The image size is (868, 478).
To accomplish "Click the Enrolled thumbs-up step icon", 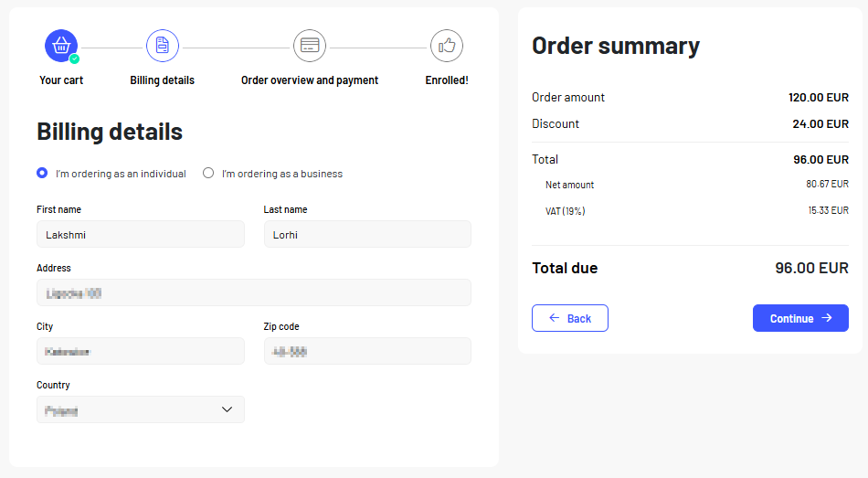I will (447, 46).
